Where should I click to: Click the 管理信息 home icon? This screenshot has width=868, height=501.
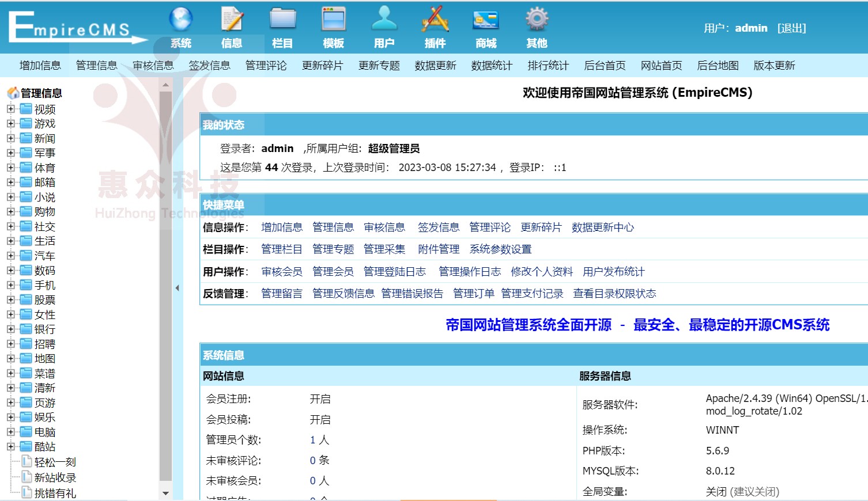click(x=13, y=93)
